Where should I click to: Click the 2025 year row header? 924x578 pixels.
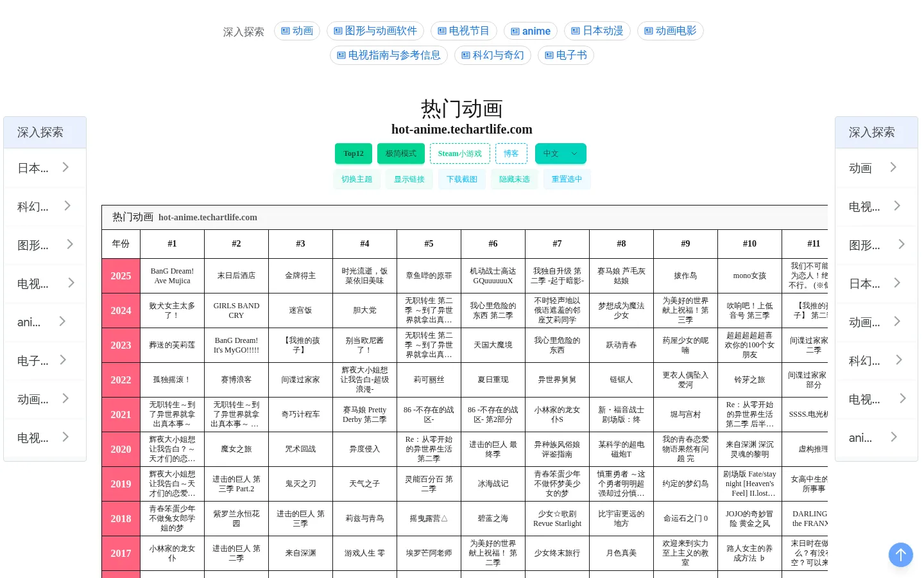click(x=121, y=276)
